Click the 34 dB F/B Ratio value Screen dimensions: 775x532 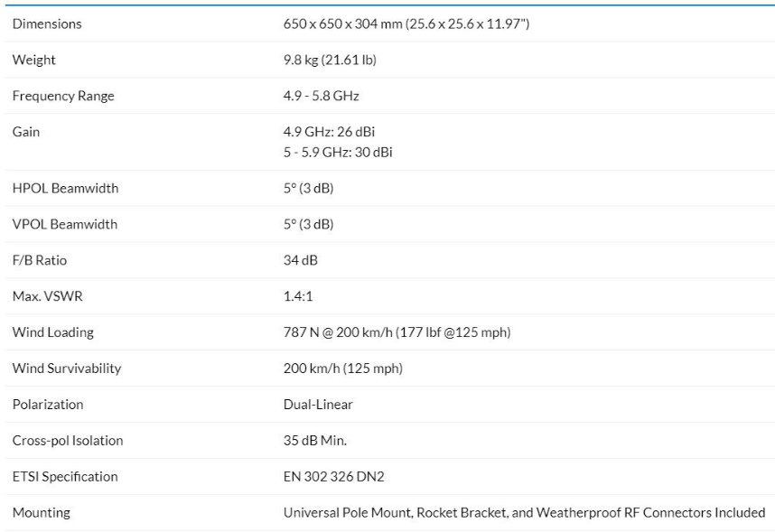pos(300,260)
